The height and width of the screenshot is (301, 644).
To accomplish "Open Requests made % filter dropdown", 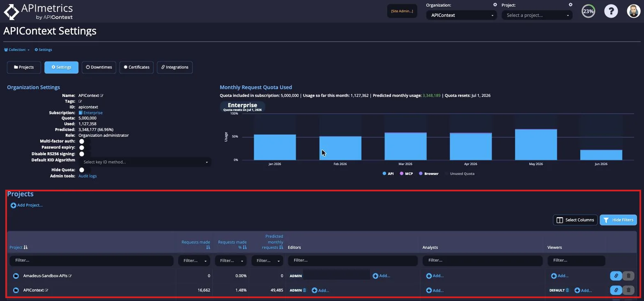I will [230, 260].
